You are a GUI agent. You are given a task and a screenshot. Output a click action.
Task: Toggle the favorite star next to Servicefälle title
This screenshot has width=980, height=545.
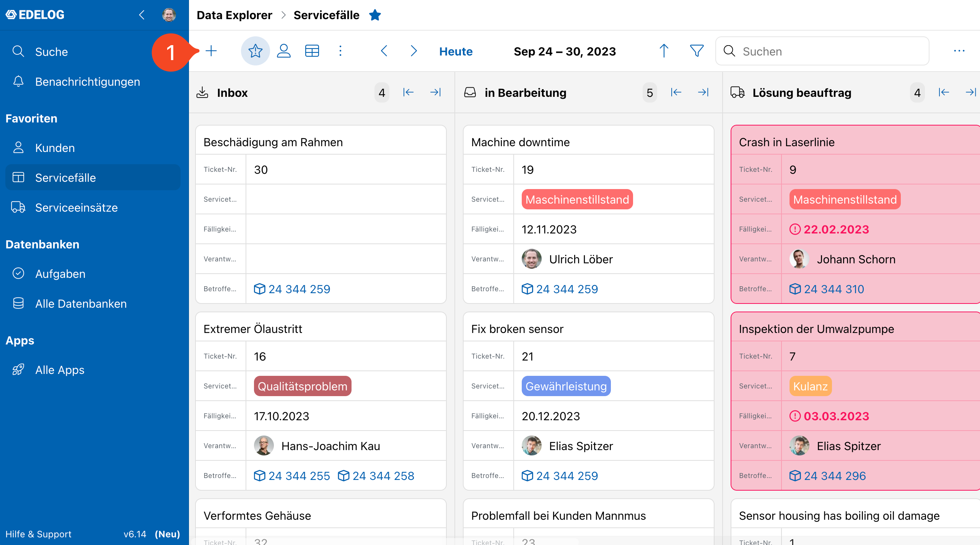point(375,15)
